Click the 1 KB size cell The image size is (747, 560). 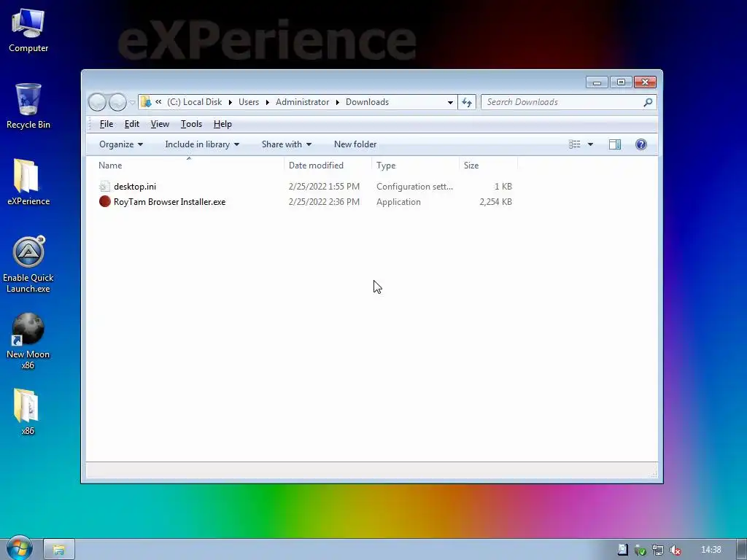point(503,187)
